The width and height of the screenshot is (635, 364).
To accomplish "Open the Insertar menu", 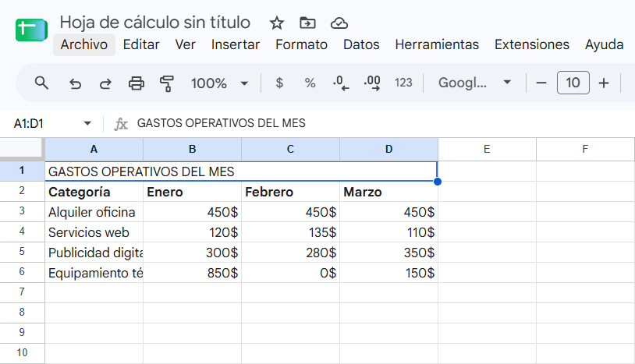I will (236, 44).
